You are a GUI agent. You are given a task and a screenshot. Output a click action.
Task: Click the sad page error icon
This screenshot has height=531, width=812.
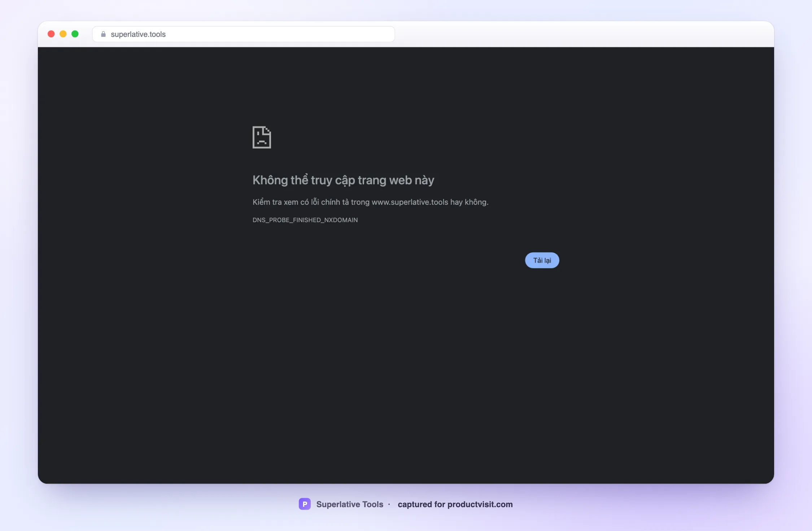[x=262, y=137]
